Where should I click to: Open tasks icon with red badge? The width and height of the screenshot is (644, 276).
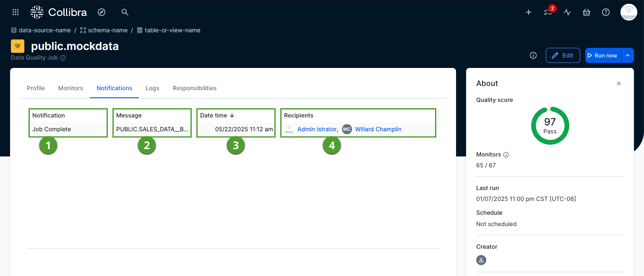tap(548, 12)
